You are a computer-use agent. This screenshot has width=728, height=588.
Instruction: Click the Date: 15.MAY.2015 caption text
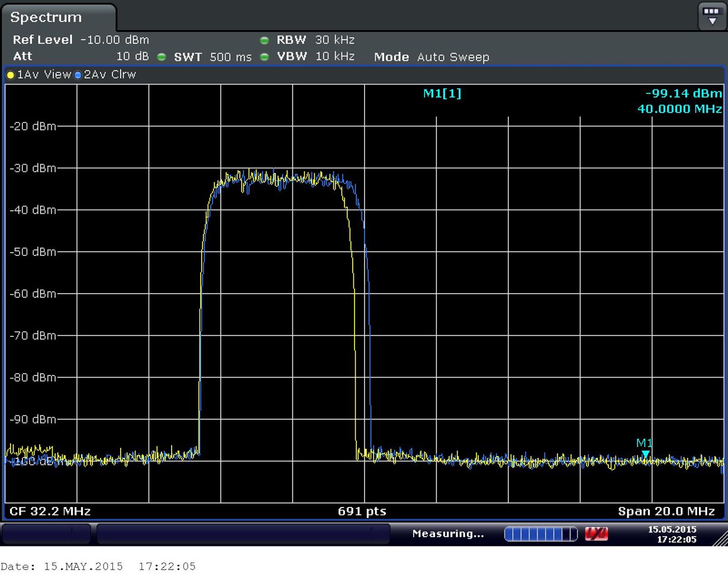click(98, 567)
